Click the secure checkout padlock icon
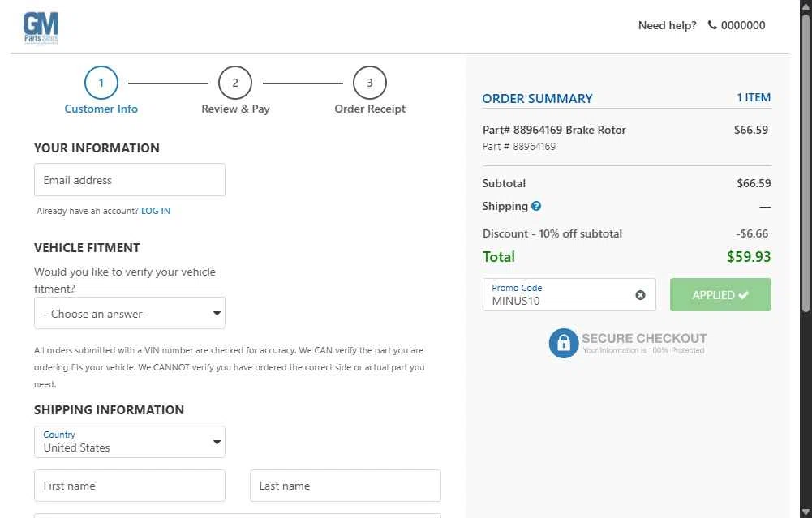 564,343
